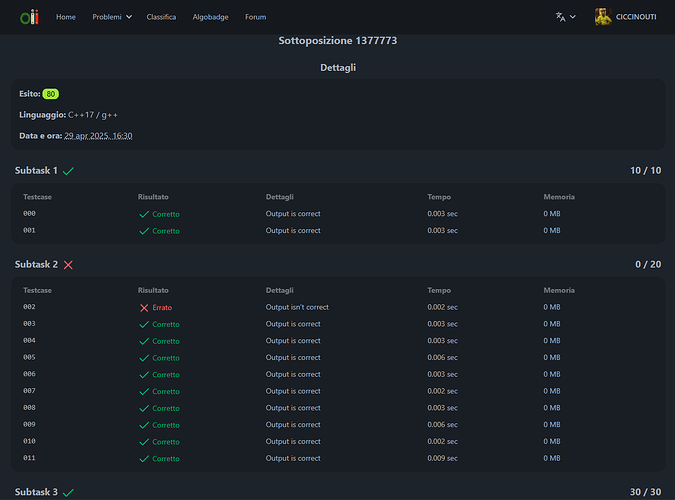This screenshot has width=675, height=500.
Task: Click the check icon for testcase 003
Action: coord(144,324)
